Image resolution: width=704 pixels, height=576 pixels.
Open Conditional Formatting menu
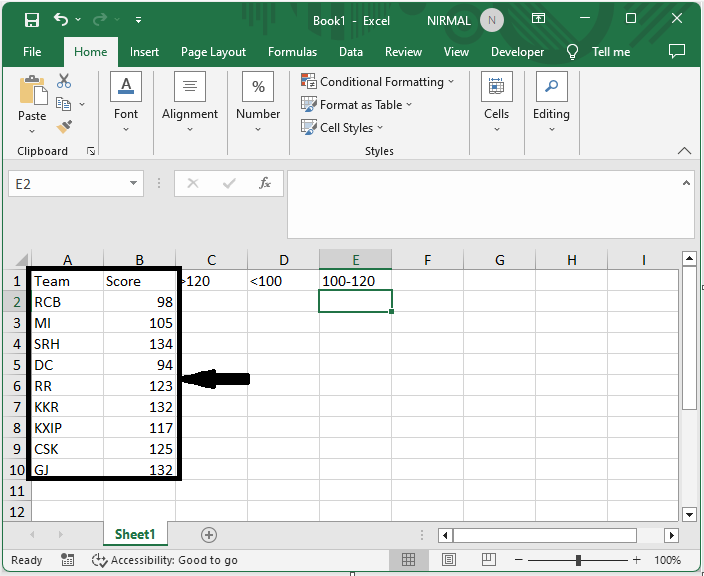[377, 82]
